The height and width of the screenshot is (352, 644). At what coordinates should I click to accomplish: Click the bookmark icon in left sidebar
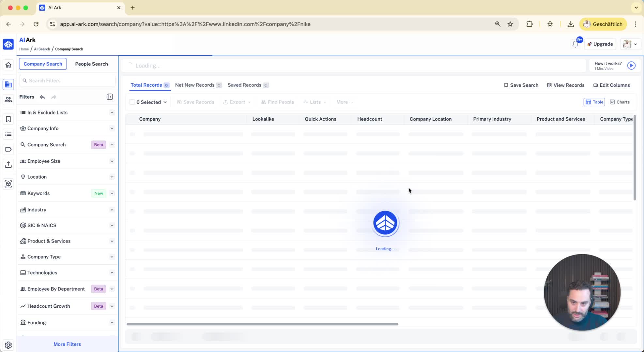tap(8, 119)
